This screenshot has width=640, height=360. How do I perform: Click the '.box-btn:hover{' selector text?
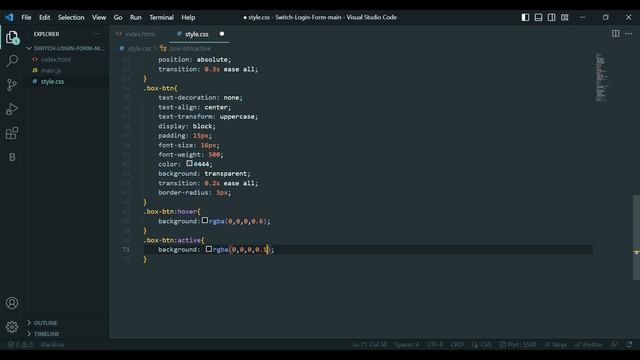[x=172, y=211]
